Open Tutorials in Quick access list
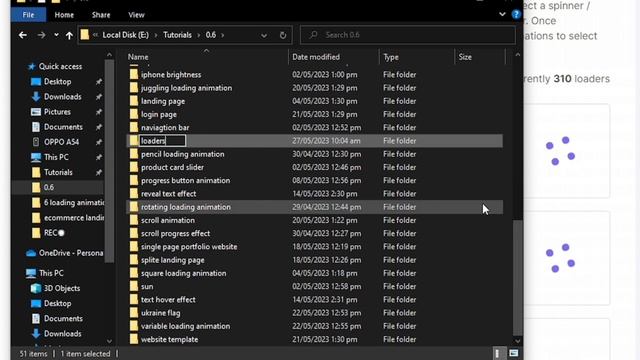The image size is (640, 360). (x=58, y=172)
